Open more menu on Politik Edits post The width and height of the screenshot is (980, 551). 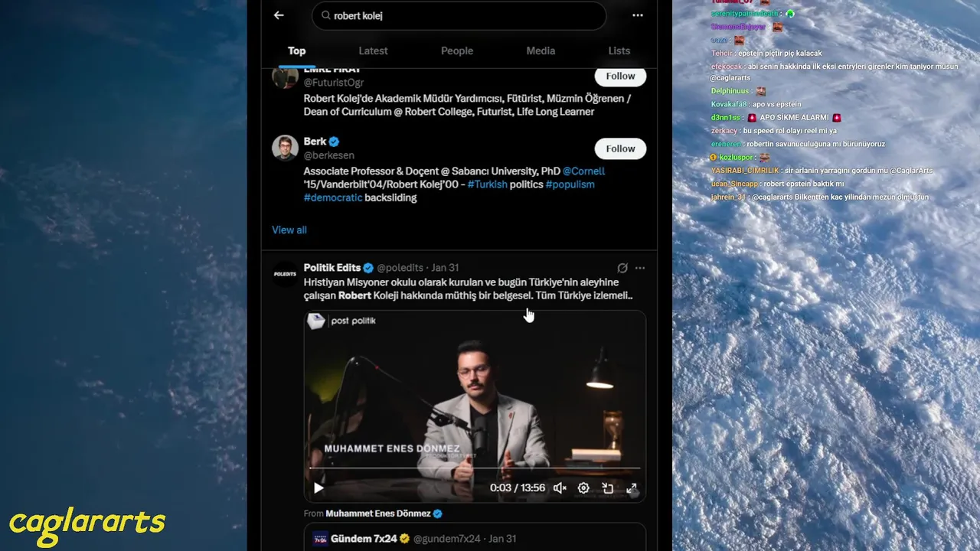[640, 268]
